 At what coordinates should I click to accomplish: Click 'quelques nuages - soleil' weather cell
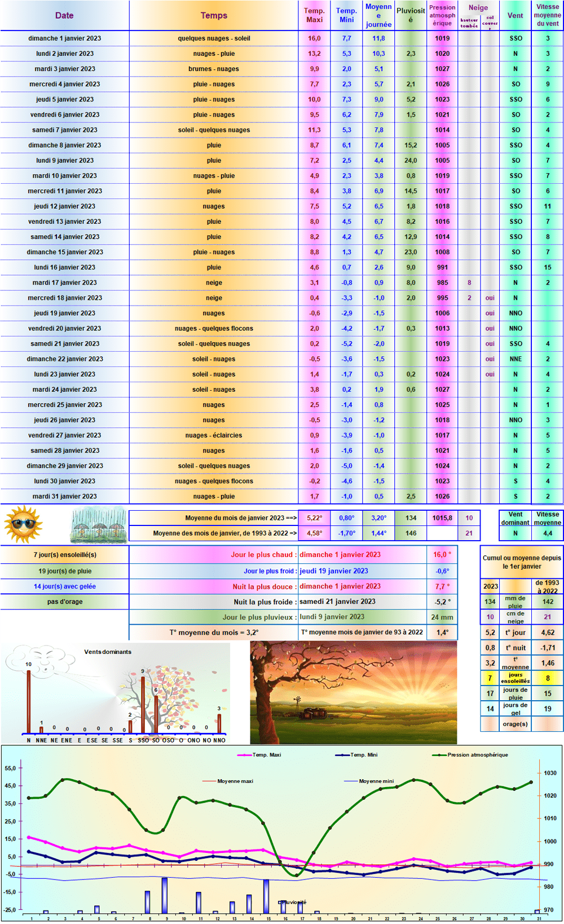[x=214, y=38]
